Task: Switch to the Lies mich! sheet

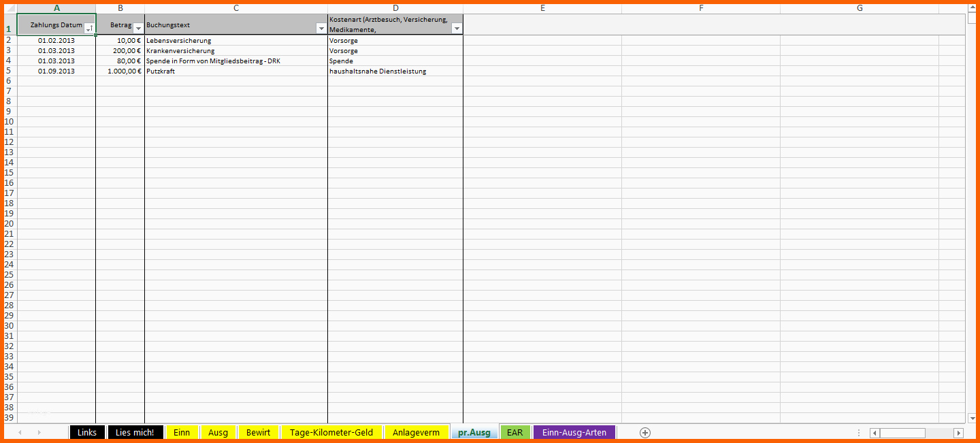Action: point(135,433)
